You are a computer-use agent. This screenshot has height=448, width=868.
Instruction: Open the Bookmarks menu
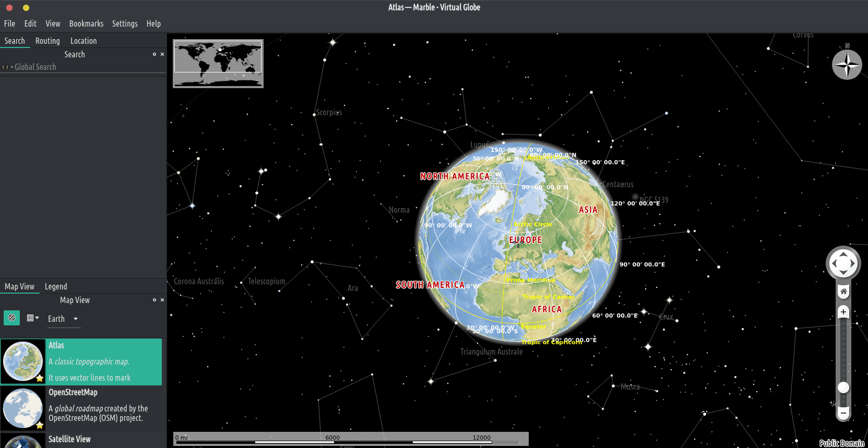pos(86,23)
